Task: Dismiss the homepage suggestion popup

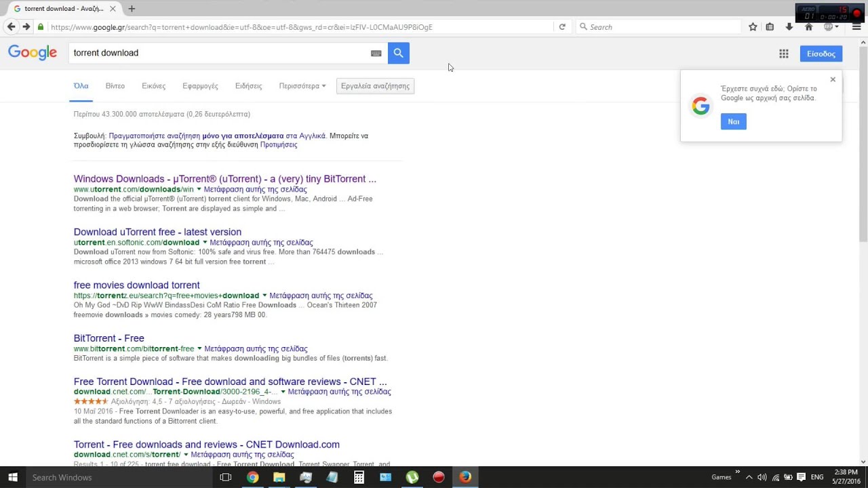Action: click(833, 79)
